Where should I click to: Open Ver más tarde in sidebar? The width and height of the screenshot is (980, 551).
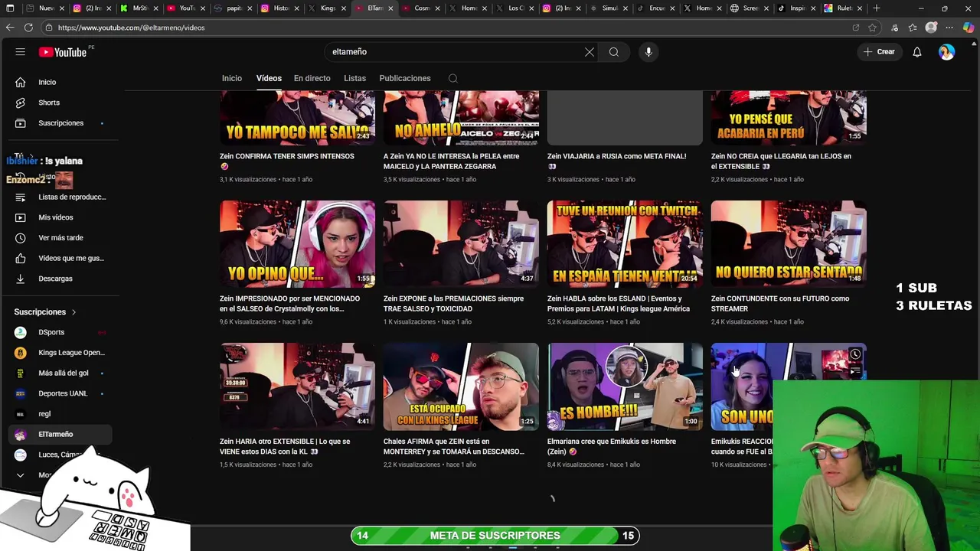(x=60, y=238)
